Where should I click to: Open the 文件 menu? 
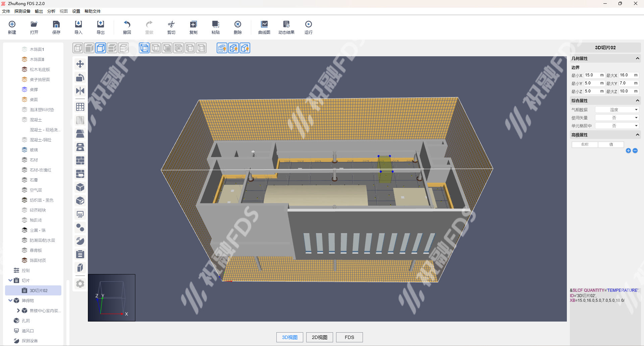(x=6, y=11)
